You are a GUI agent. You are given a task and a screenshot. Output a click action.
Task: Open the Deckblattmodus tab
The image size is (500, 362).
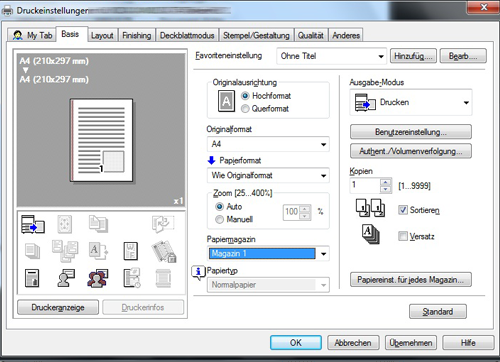187,35
